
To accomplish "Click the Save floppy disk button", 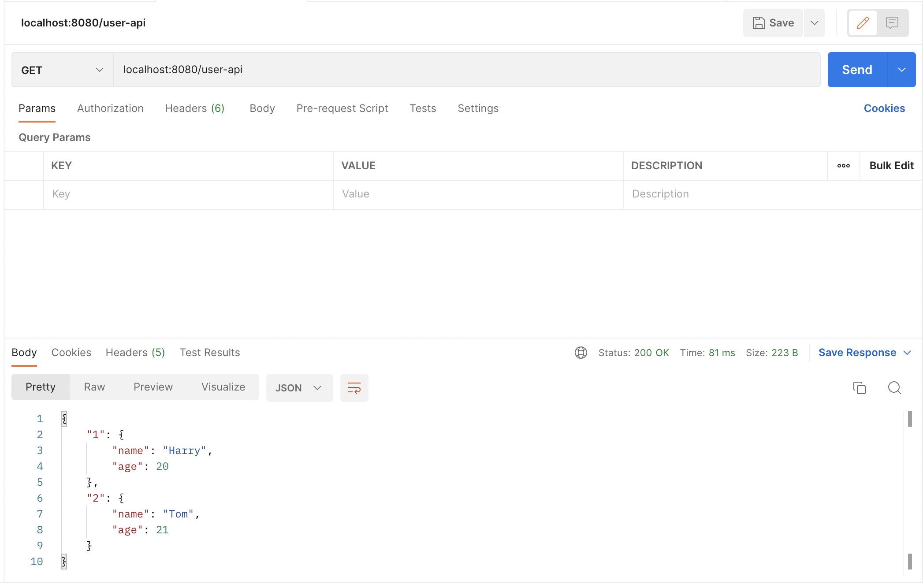I will (773, 23).
